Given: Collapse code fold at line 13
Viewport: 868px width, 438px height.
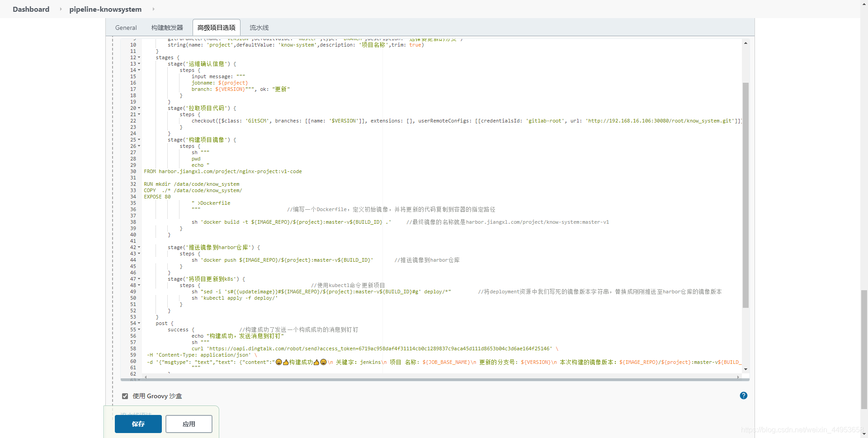Looking at the screenshot, I should 139,64.
